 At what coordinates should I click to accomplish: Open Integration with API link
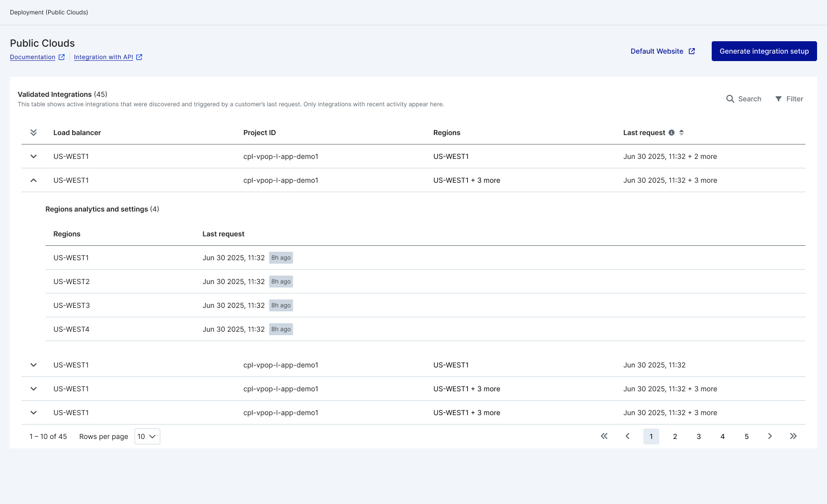[103, 57]
